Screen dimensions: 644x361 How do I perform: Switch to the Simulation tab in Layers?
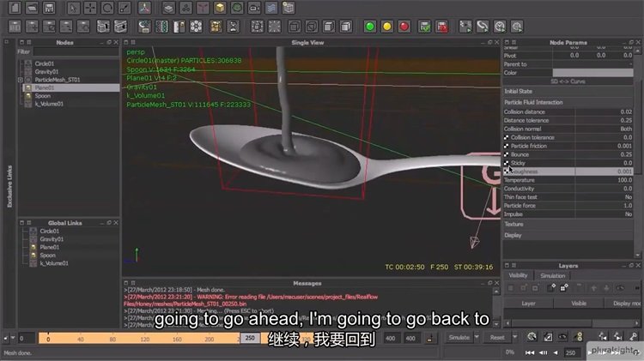[x=552, y=275]
